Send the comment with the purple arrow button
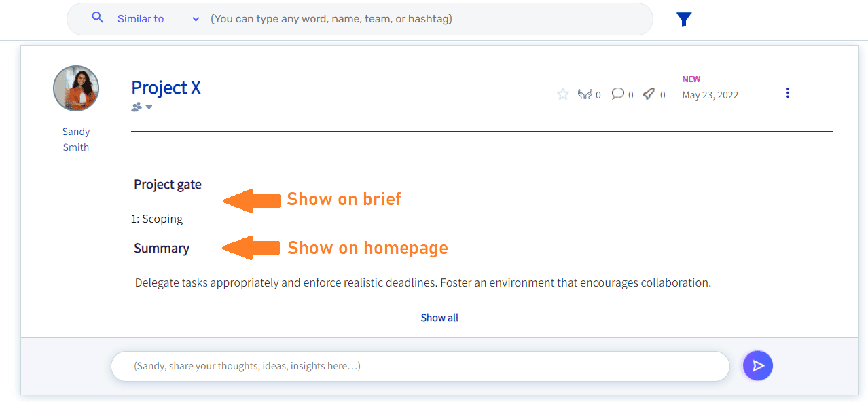868x402 pixels. pyautogui.click(x=758, y=366)
